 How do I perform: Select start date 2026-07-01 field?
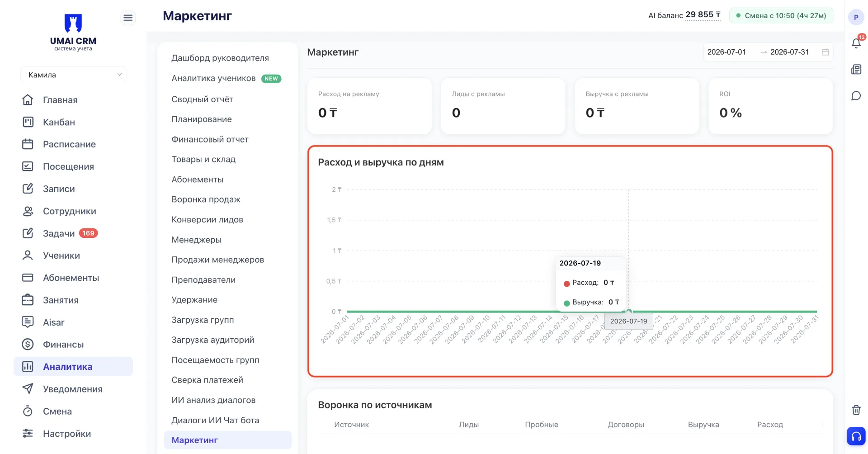point(726,52)
